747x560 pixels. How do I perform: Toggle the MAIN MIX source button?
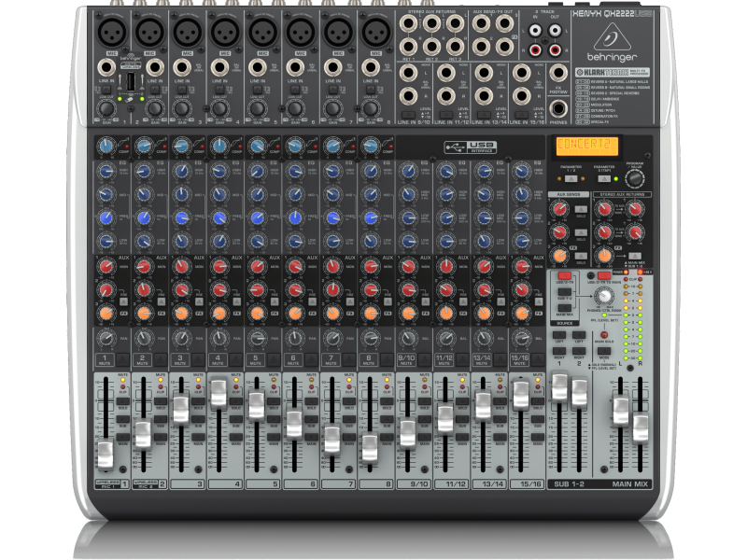565,308
